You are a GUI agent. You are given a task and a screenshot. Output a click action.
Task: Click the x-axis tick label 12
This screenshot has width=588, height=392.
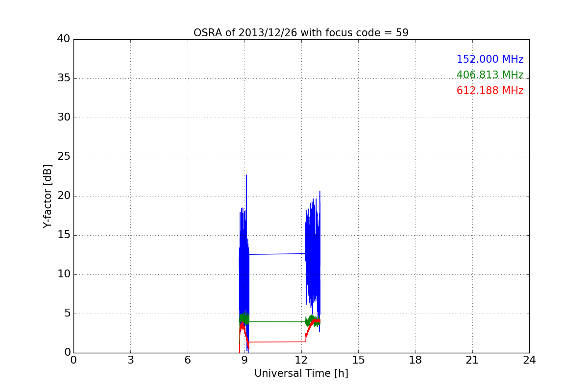(x=301, y=360)
